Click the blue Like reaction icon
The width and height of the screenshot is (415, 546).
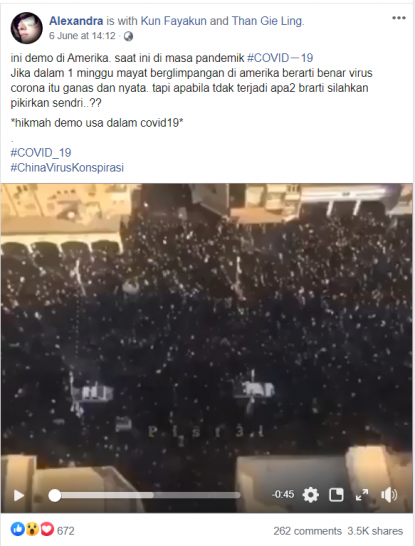17,529
